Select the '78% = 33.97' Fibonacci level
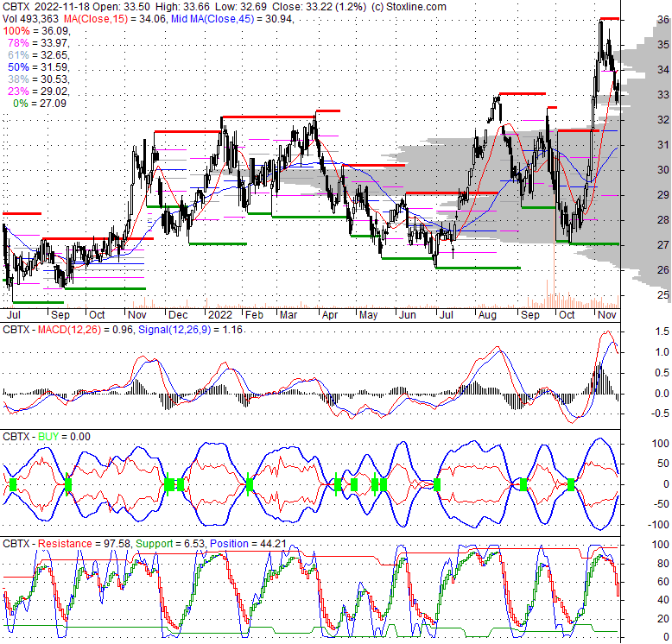672x644 pixels. tap(38, 43)
